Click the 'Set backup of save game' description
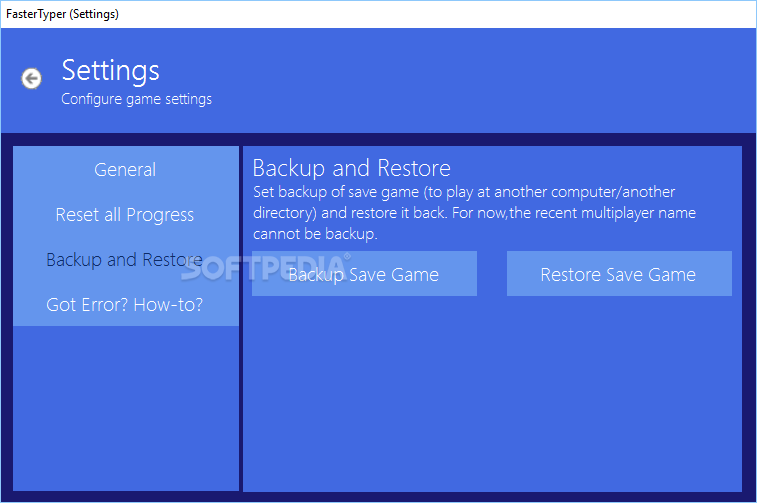 pos(475,213)
